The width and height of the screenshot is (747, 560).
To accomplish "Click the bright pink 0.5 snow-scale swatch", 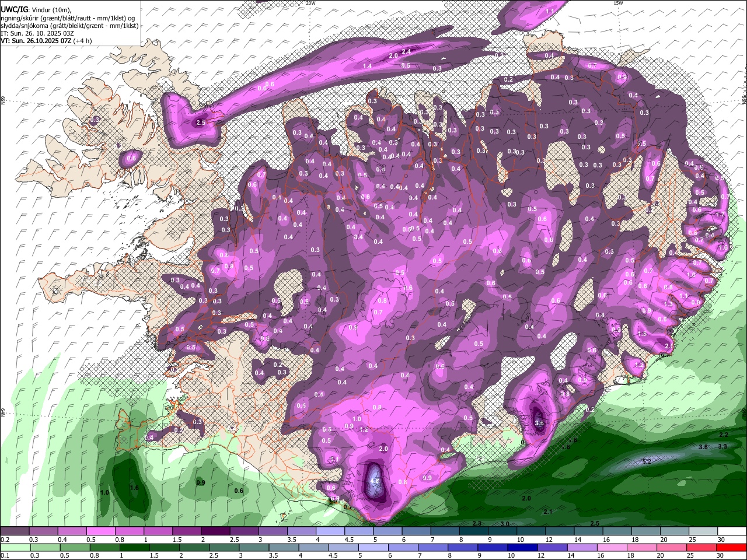I will (x=100, y=531).
